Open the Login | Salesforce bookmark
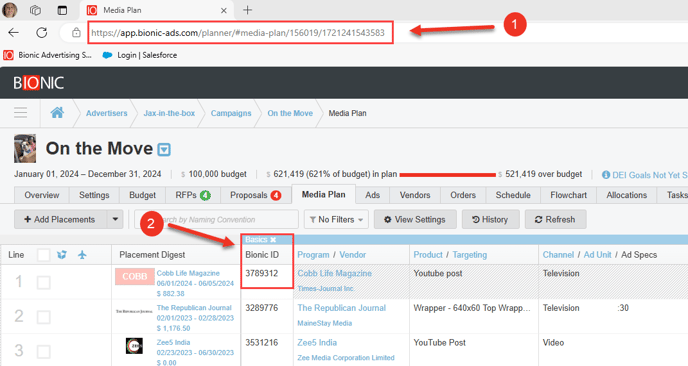Viewport: 688px width, 366px height. coord(140,55)
